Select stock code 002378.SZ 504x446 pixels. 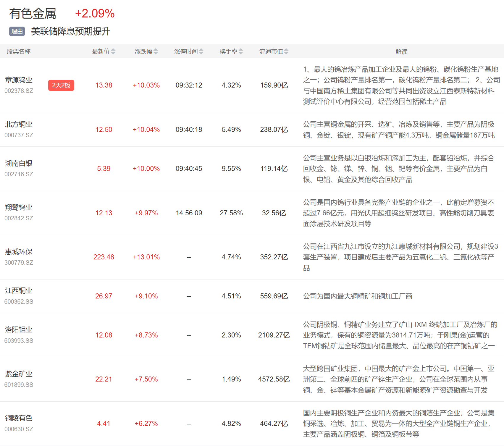(19, 91)
